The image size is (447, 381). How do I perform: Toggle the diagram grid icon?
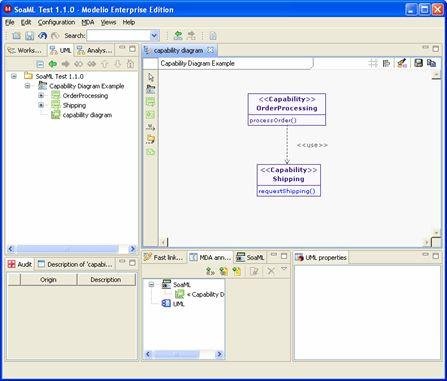[x=373, y=63]
